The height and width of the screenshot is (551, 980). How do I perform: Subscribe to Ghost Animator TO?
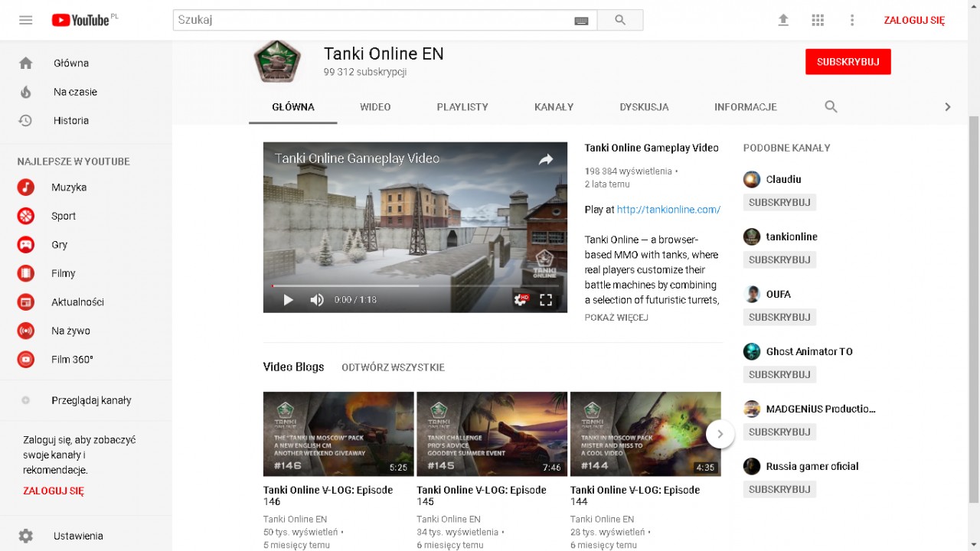click(779, 374)
